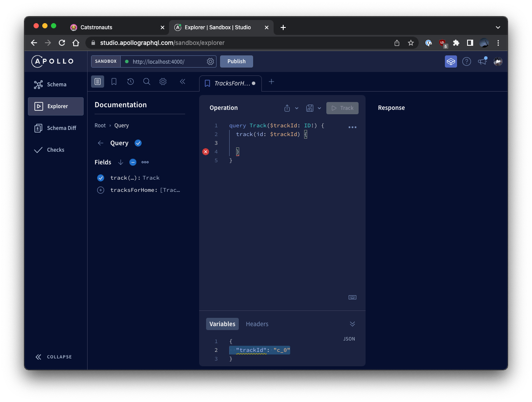Switch to the Headers tab
532x402 pixels.
pyautogui.click(x=257, y=324)
